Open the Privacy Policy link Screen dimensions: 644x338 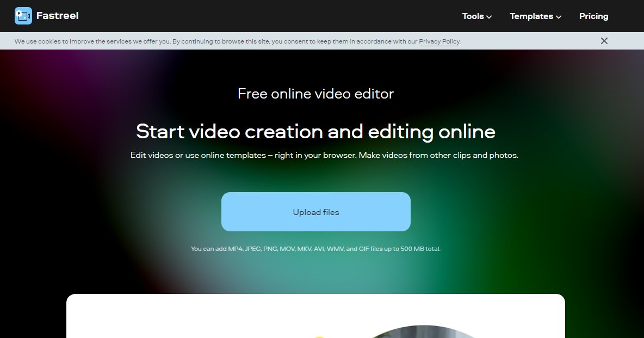coord(439,41)
